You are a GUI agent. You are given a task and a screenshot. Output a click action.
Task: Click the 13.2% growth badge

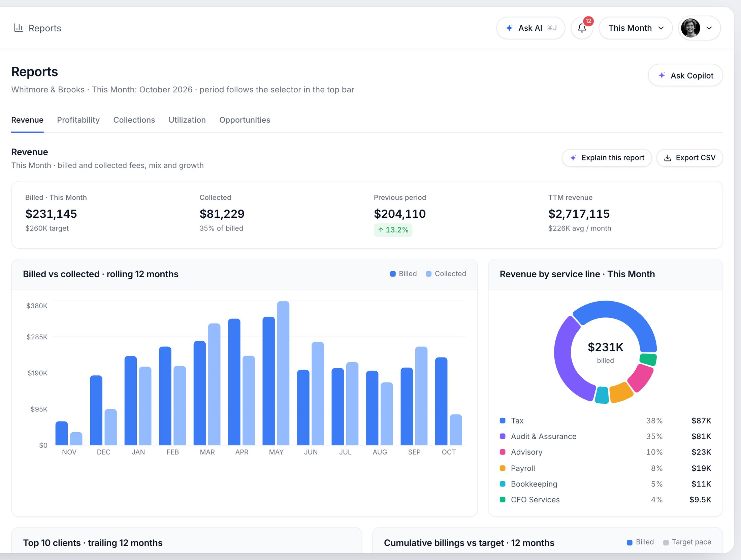pyautogui.click(x=393, y=230)
